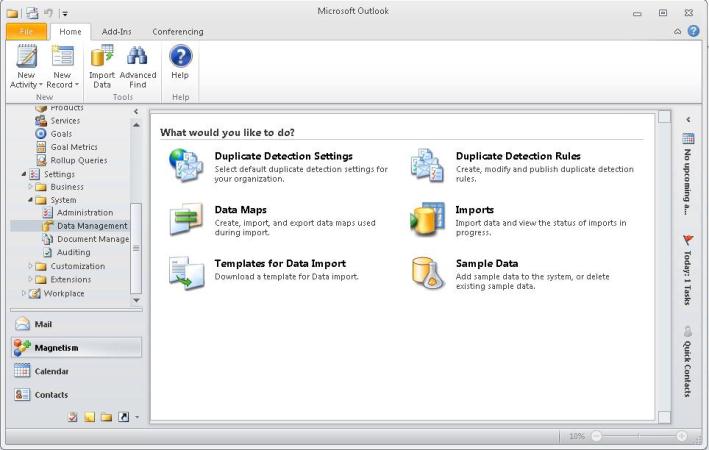Click the Imports icon
Image resolution: width=709 pixels, height=450 pixels.
click(x=428, y=218)
